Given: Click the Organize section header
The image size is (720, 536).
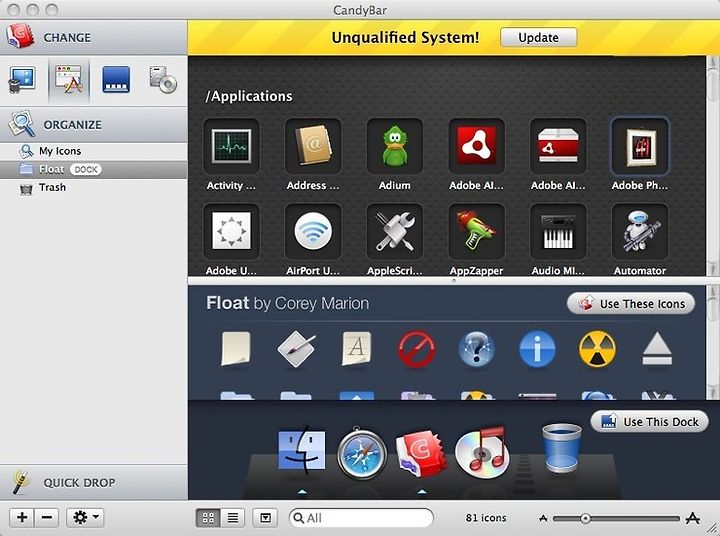Looking at the screenshot, I should click(x=94, y=124).
